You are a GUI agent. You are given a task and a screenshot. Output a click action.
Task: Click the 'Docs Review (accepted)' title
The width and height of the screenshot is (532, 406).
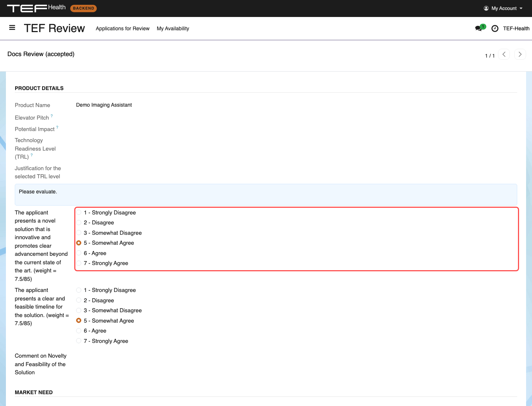[x=41, y=54]
